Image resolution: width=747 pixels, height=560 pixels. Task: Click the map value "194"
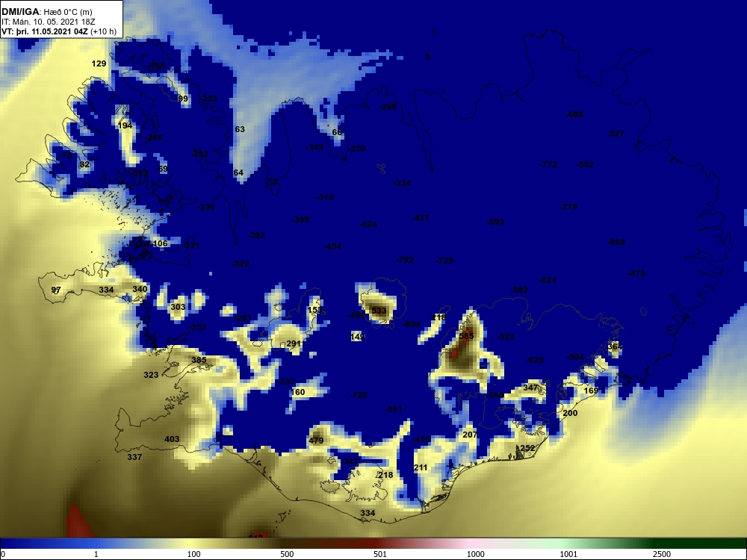125,125
